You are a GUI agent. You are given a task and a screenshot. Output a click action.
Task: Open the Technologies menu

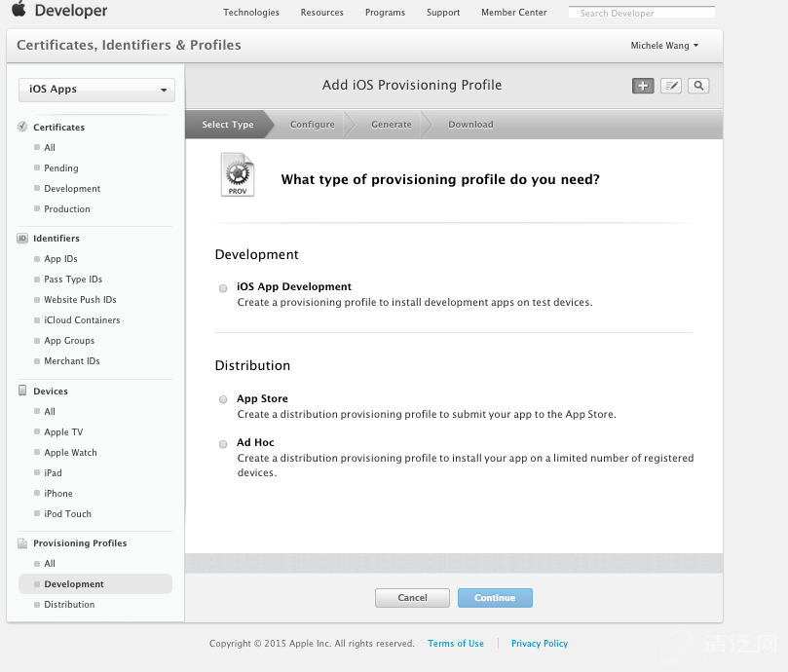(x=251, y=13)
